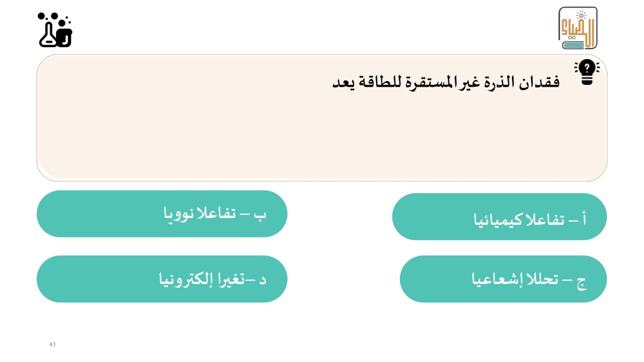The width and height of the screenshot is (644, 362).
Task: Click the letter د in fourth option
Action: point(262,280)
